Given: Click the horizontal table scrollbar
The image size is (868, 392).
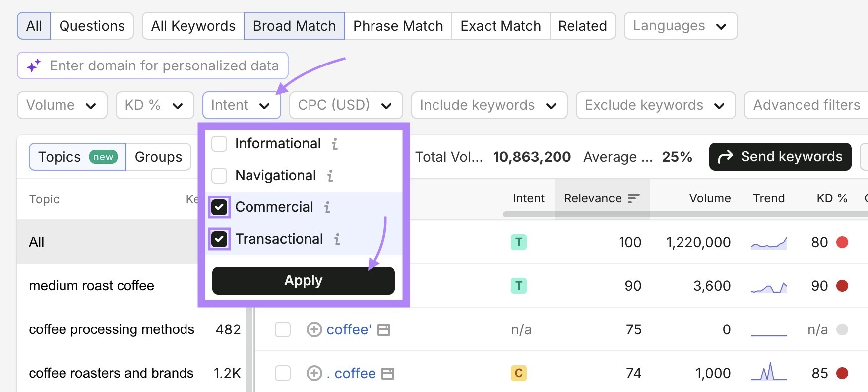Looking at the screenshot, I should [x=685, y=214].
